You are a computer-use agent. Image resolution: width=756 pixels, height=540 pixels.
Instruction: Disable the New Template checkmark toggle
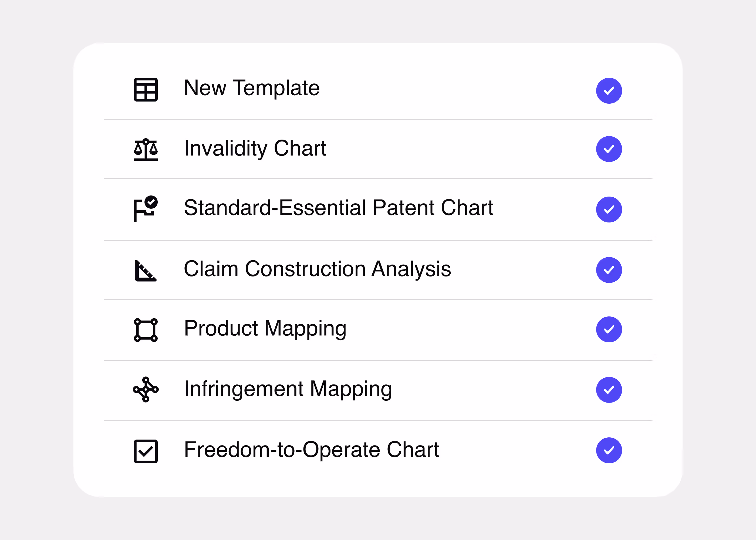pos(609,90)
